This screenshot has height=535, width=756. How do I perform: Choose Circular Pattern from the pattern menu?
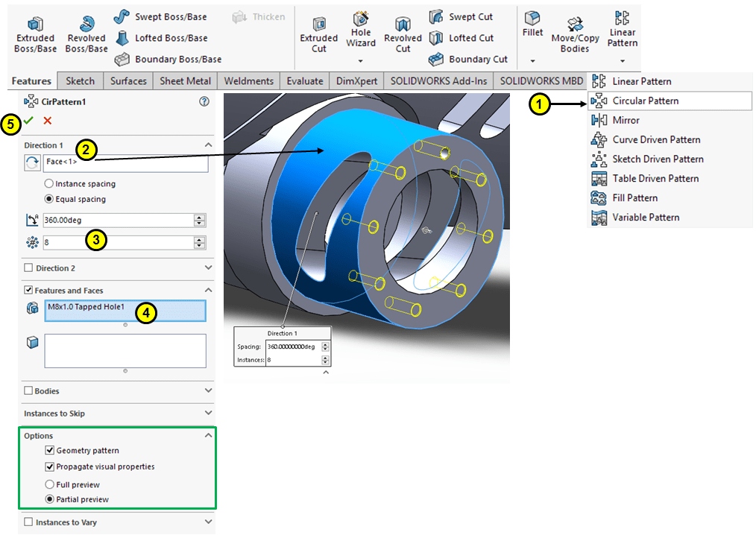(x=645, y=101)
